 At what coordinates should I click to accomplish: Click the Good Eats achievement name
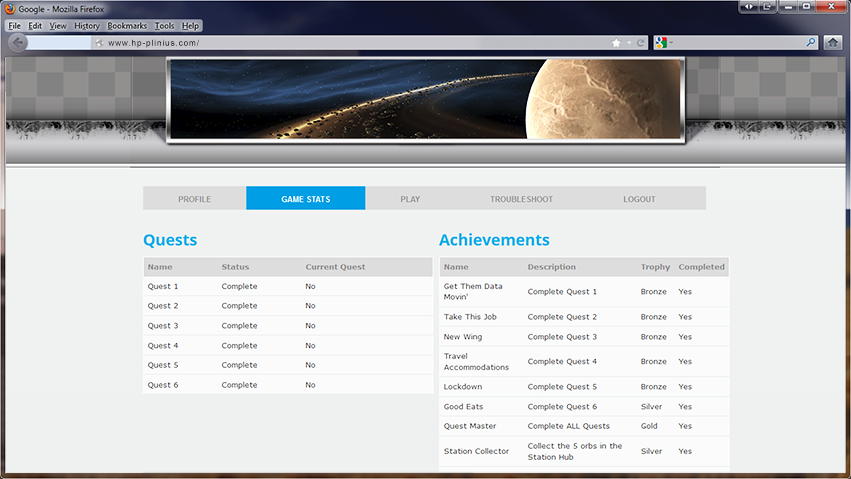click(x=463, y=406)
